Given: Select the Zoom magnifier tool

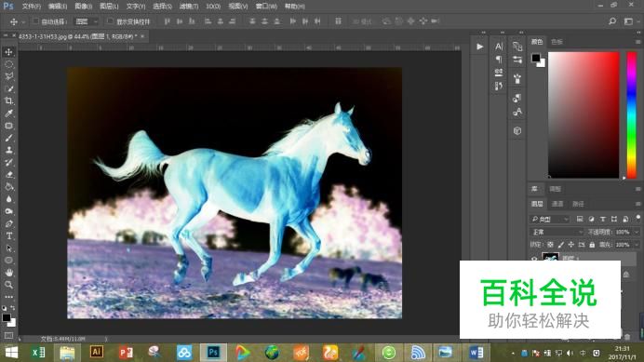Looking at the screenshot, I should coord(8,285).
